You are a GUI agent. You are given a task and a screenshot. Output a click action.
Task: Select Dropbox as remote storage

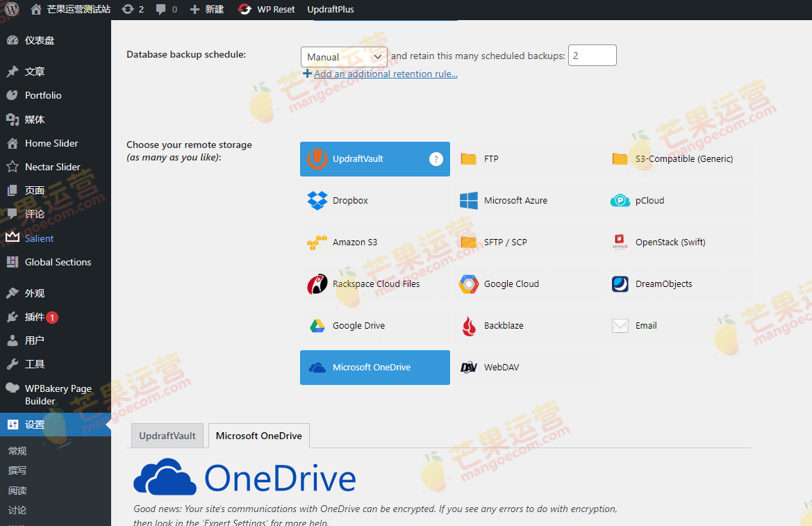tap(375, 201)
